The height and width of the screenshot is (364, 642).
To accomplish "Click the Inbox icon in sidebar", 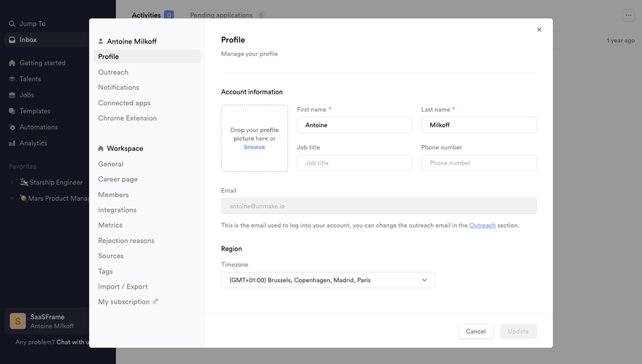I will click(12, 40).
